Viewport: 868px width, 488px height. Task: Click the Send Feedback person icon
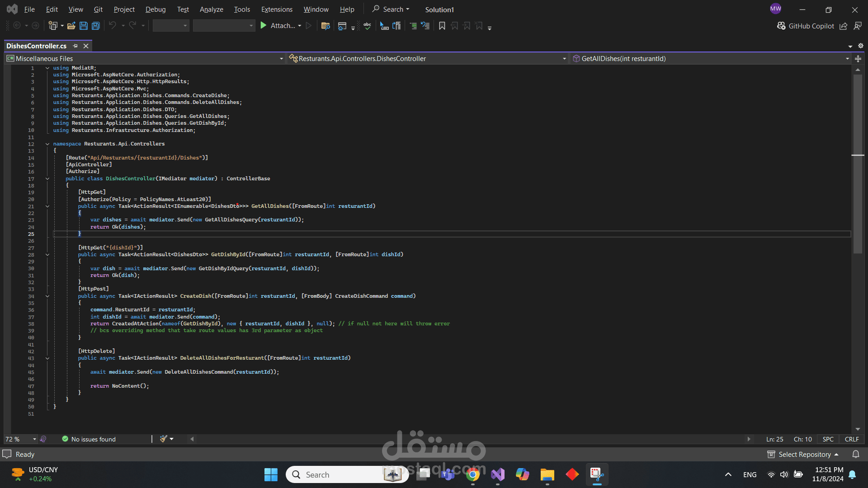tap(858, 26)
